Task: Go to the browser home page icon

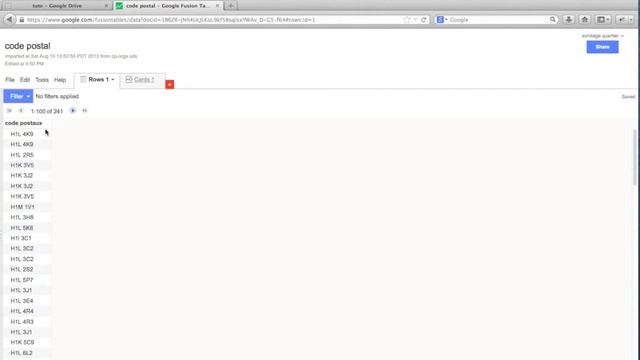Action: [584, 19]
